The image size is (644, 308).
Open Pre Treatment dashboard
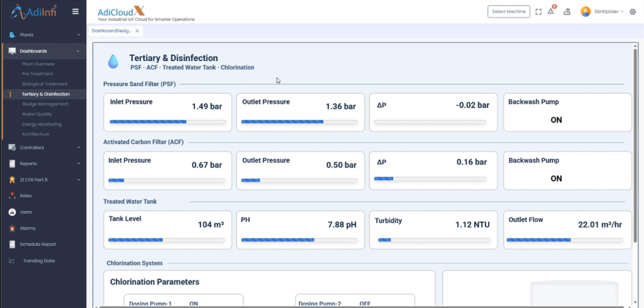(x=37, y=74)
